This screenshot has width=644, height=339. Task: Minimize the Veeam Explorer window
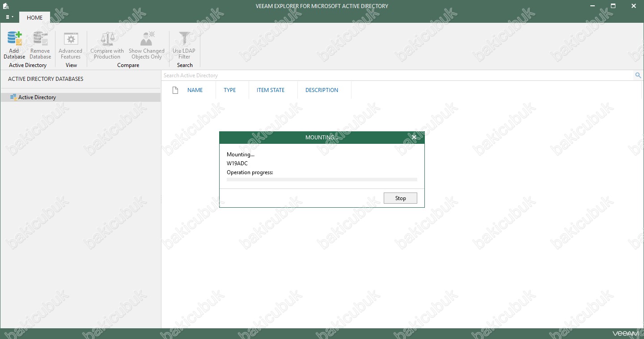click(593, 6)
